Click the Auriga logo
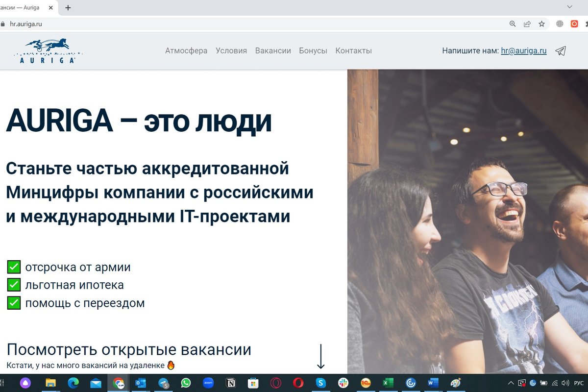The image size is (588, 392). click(48, 51)
